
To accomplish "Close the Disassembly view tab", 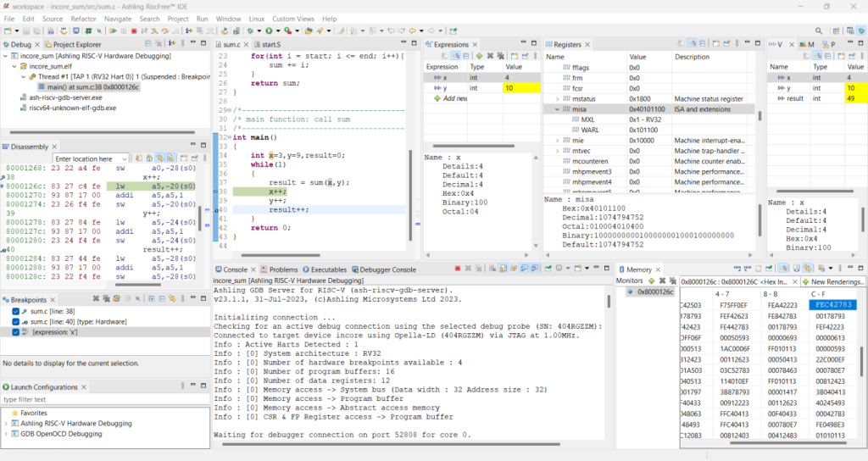I will tap(54, 147).
